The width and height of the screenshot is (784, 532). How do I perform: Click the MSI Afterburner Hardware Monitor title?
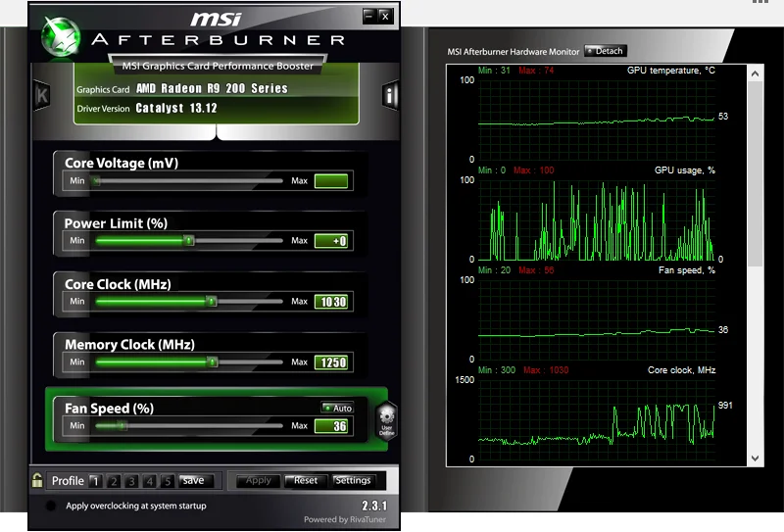[513, 52]
